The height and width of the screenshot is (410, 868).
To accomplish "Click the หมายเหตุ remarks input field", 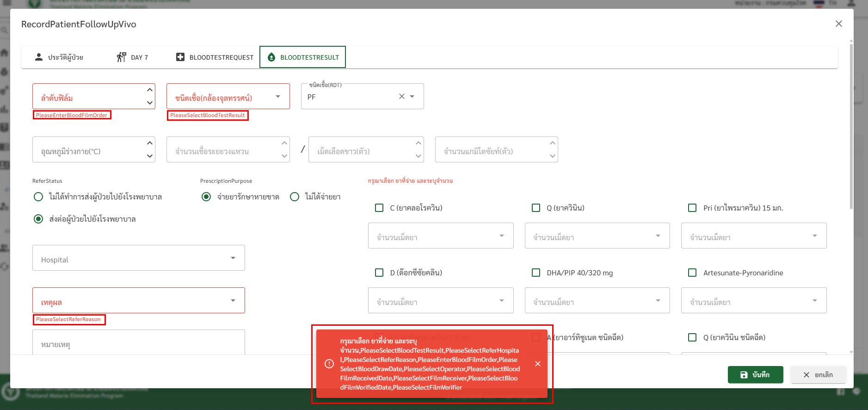I will pos(138,343).
